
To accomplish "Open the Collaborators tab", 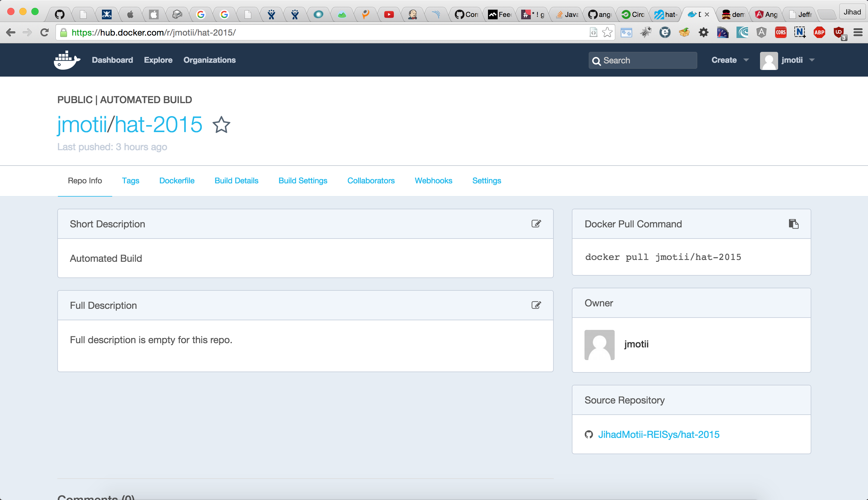I will [x=371, y=181].
